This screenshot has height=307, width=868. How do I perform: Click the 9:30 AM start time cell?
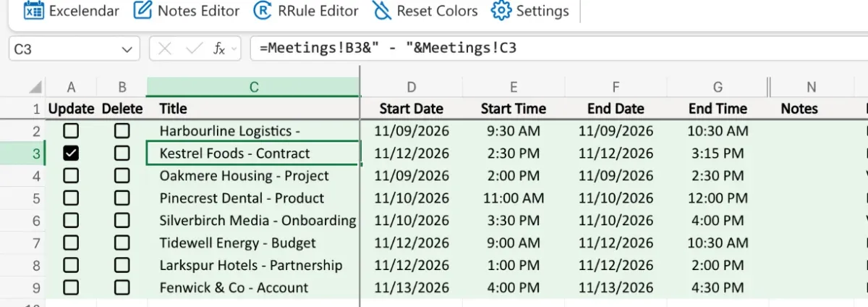point(514,131)
